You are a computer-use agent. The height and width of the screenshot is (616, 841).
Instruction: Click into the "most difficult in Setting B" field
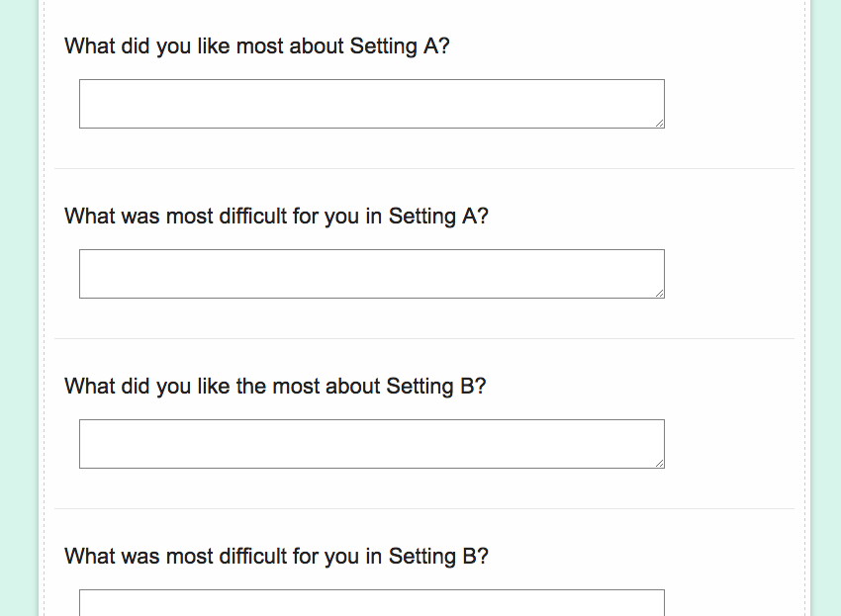coord(371,603)
